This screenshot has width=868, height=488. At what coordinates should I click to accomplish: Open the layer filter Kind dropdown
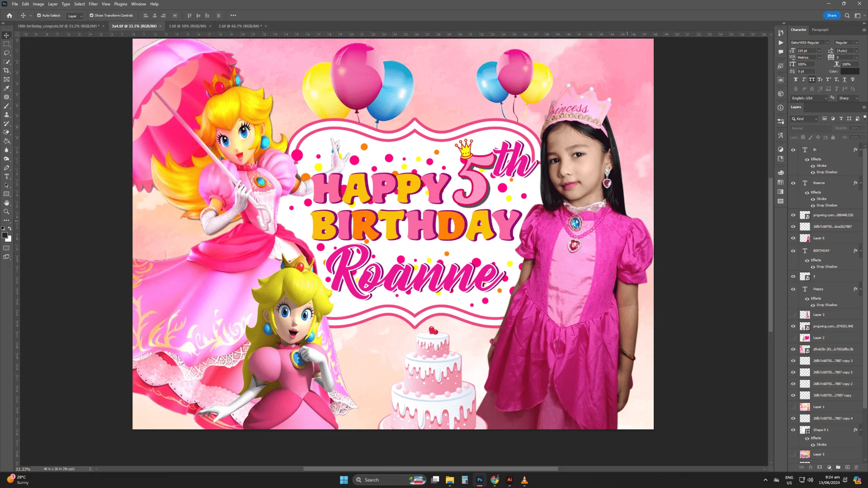tap(804, 119)
